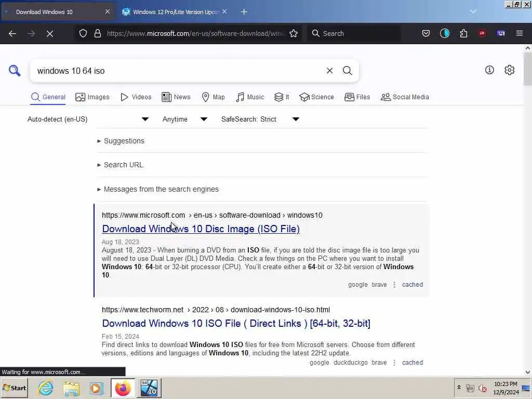Click the SearXNG magnifier logo
The width and height of the screenshot is (532, 399).
click(15, 71)
